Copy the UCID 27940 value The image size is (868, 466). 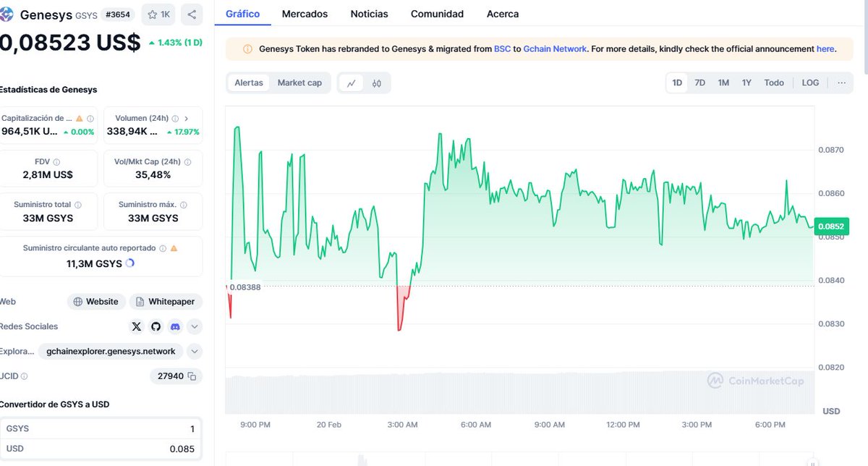point(192,376)
